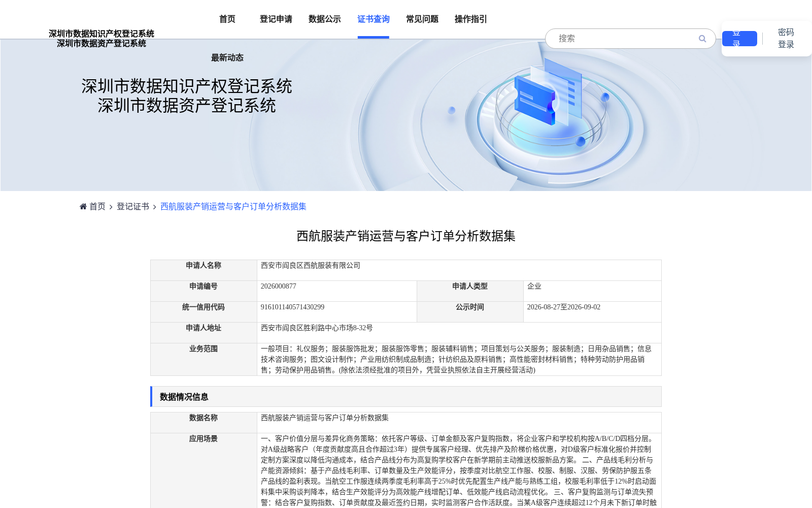Go to the 数据公示 menu item
Image resolution: width=812 pixels, height=508 pixels.
click(x=325, y=19)
